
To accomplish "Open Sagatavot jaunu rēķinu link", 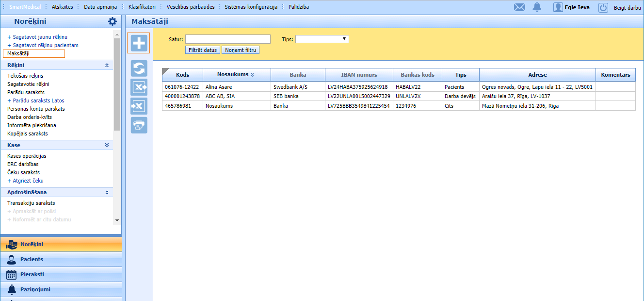I will point(40,37).
